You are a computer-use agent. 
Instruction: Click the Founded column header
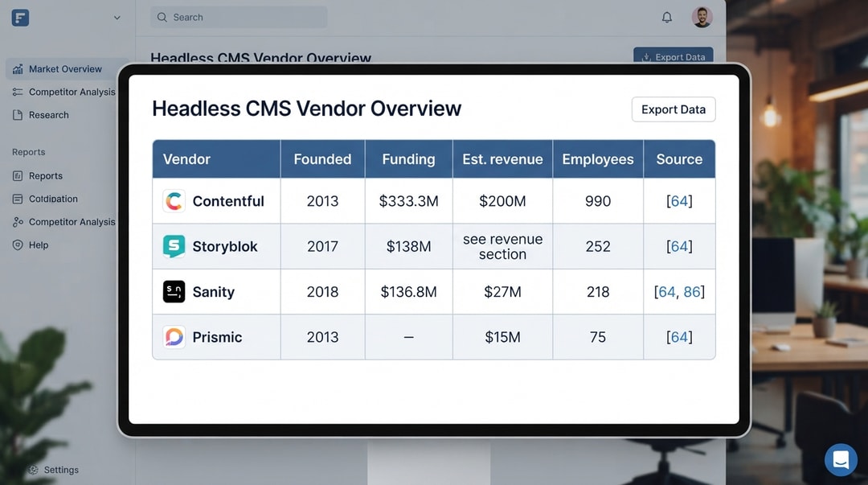pyautogui.click(x=323, y=159)
